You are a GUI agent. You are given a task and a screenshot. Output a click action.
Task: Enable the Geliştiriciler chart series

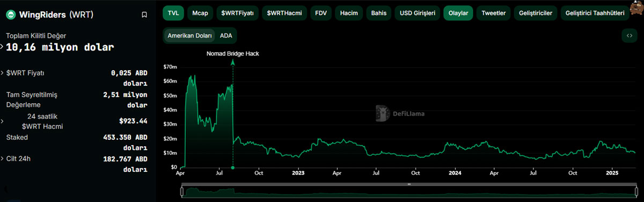(x=536, y=13)
